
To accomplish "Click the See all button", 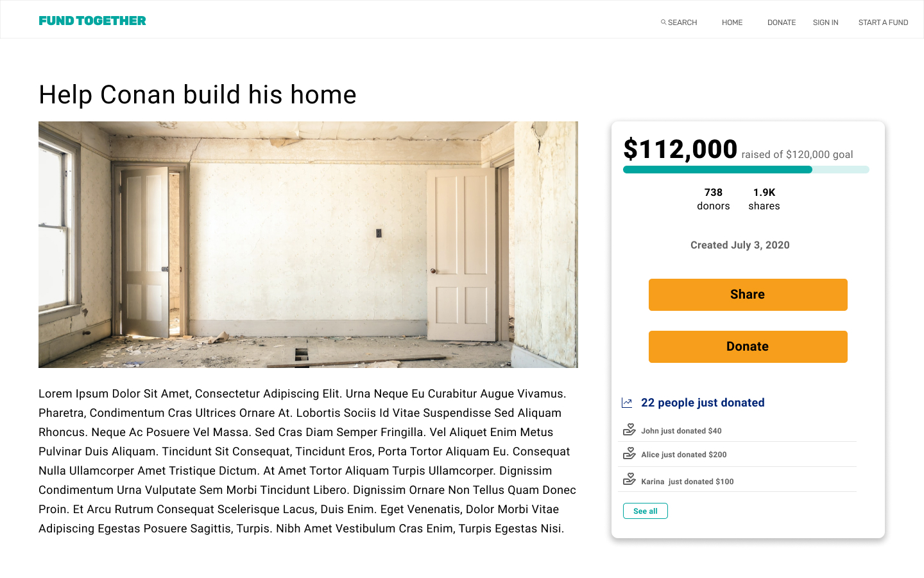I will point(646,511).
